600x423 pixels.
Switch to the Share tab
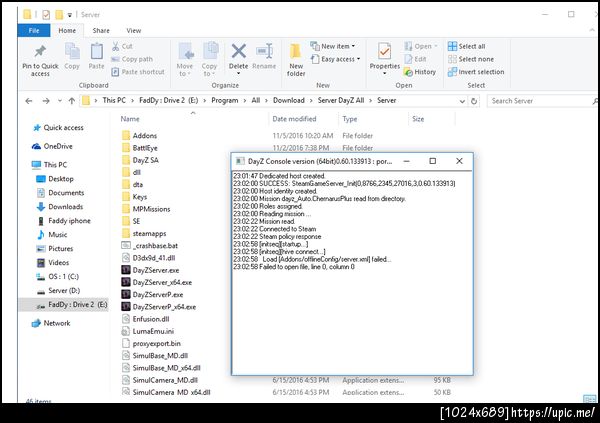[101, 31]
